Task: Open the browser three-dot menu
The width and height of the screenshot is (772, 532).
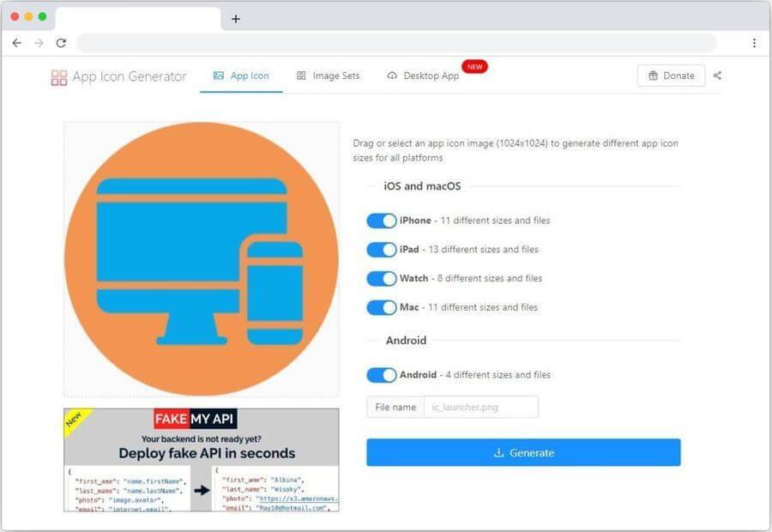Action: 754,43
